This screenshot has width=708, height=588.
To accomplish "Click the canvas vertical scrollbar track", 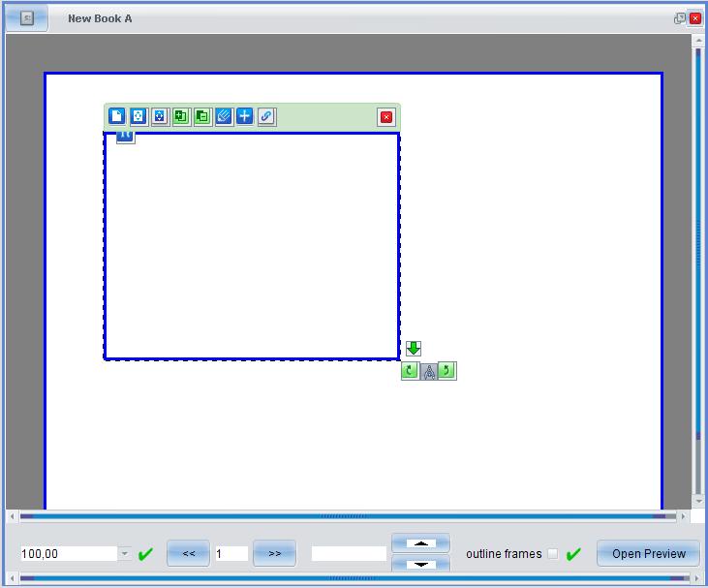I will point(698,271).
